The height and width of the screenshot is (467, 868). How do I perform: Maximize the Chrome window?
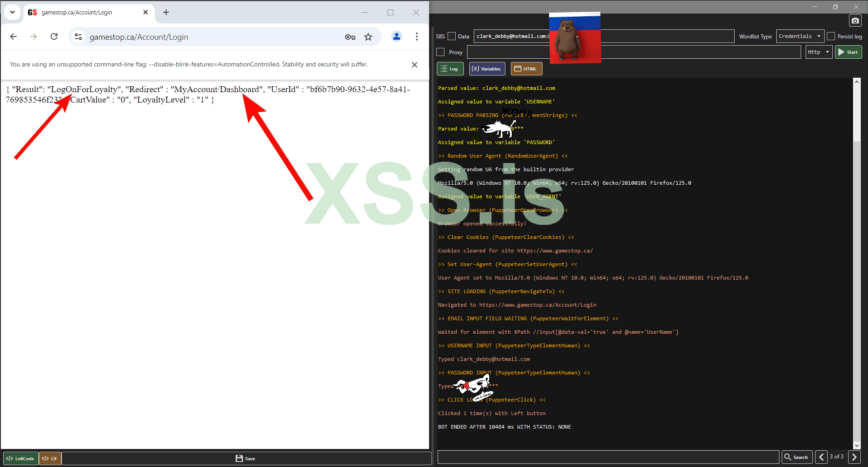390,12
